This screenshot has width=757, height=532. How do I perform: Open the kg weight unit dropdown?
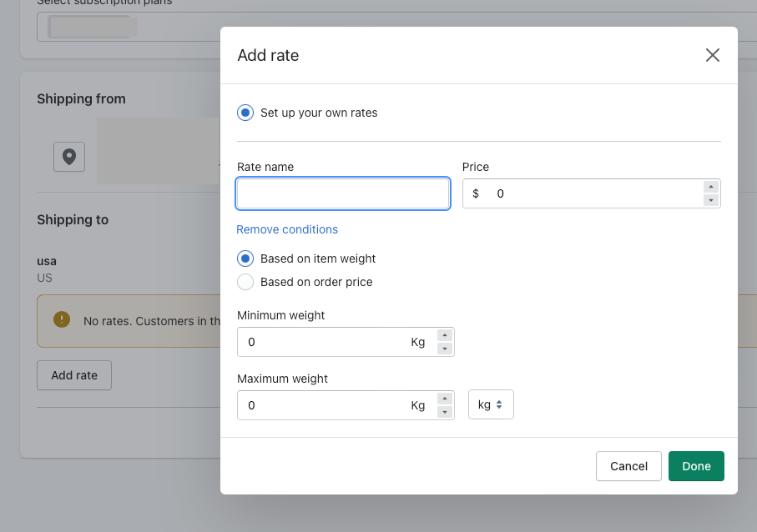(x=491, y=404)
